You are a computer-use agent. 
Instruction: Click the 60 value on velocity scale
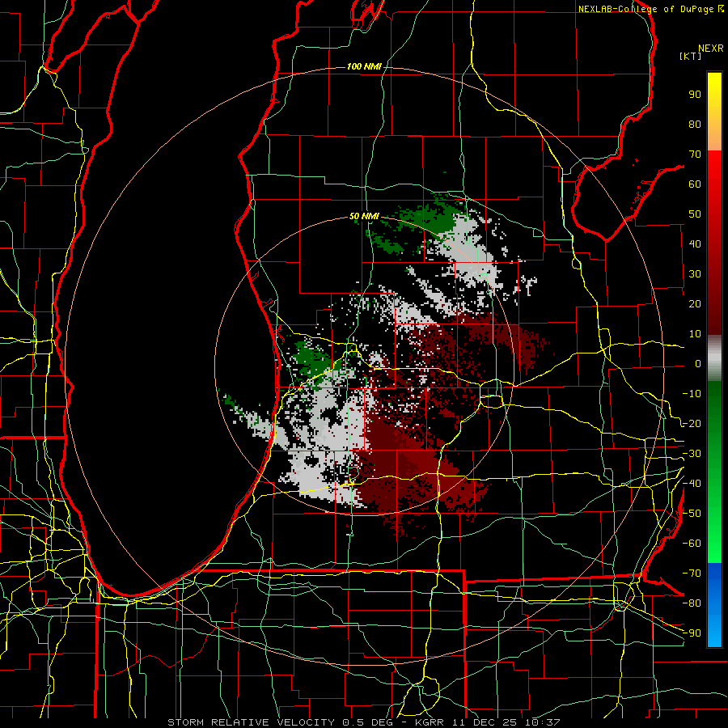coord(695,184)
